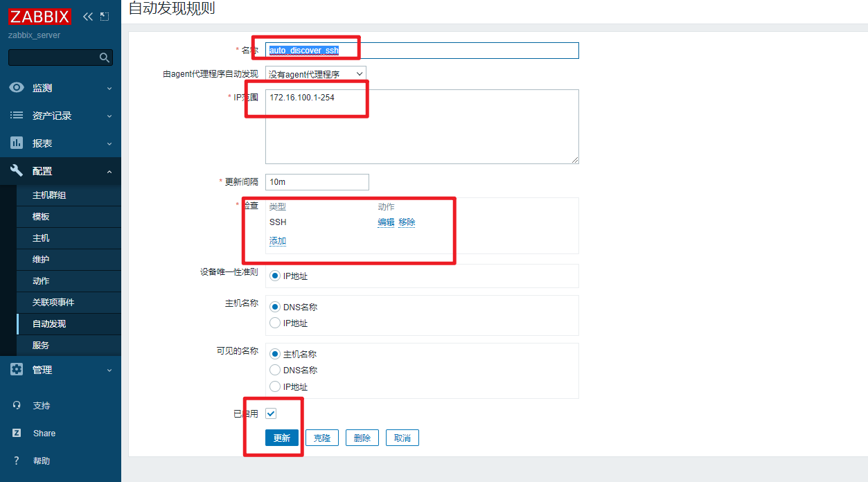Open the 监测 eye icon menu

[17, 88]
